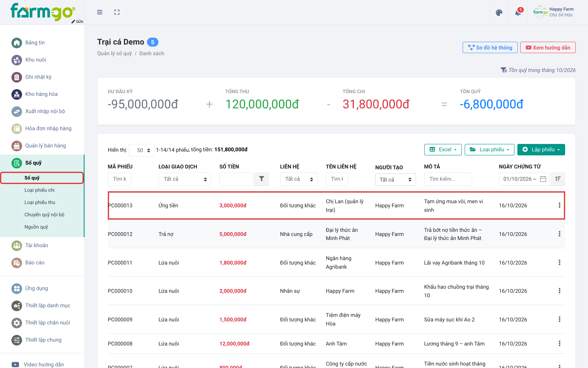Click the sort order icon beside date range
This screenshot has height=368, width=588.
[558, 179]
